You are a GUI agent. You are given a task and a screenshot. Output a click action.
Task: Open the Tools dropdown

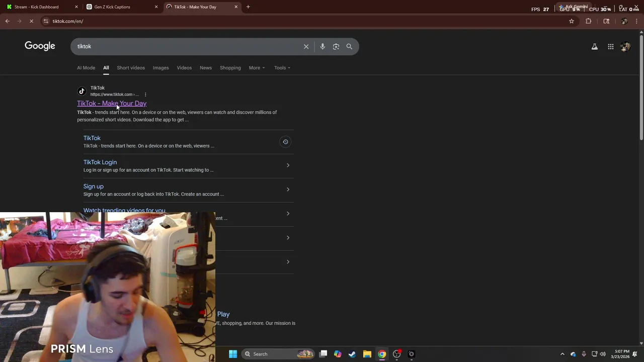282,68
